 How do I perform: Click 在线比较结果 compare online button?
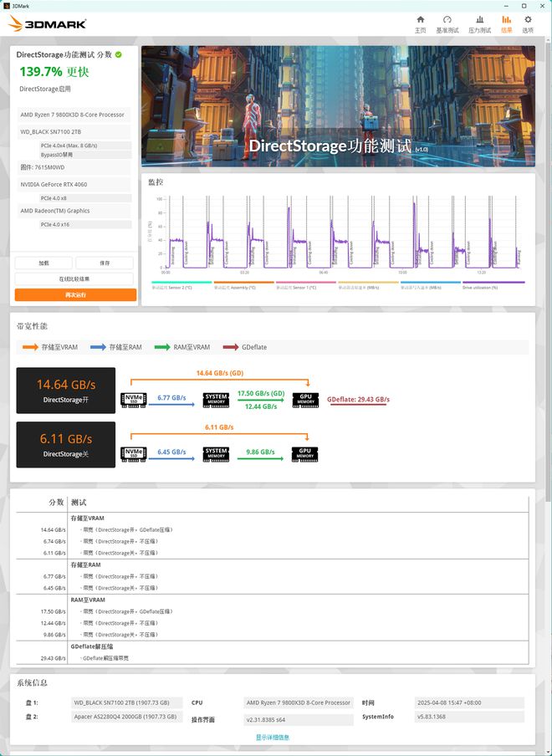point(74,278)
